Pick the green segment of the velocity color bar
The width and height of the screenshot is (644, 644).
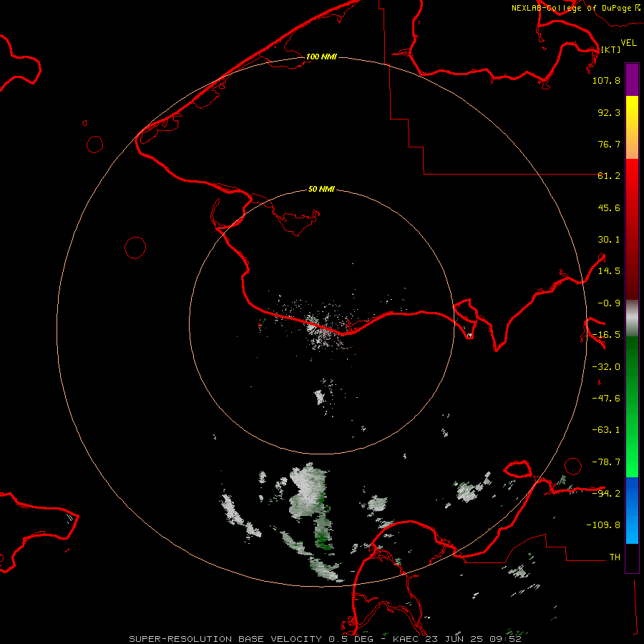tap(632, 406)
